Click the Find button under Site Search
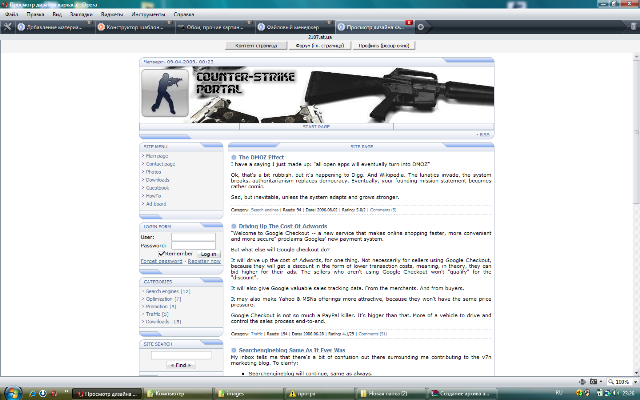The width and height of the screenshot is (640, 400). [180, 366]
